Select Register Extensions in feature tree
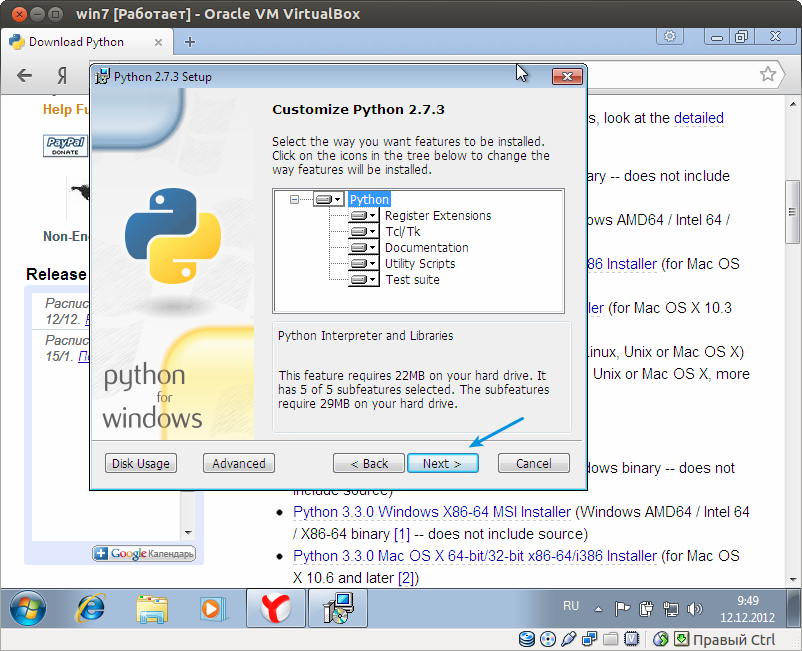Image resolution: width=802 pixels, height=651 pixels. pos(438,215)
